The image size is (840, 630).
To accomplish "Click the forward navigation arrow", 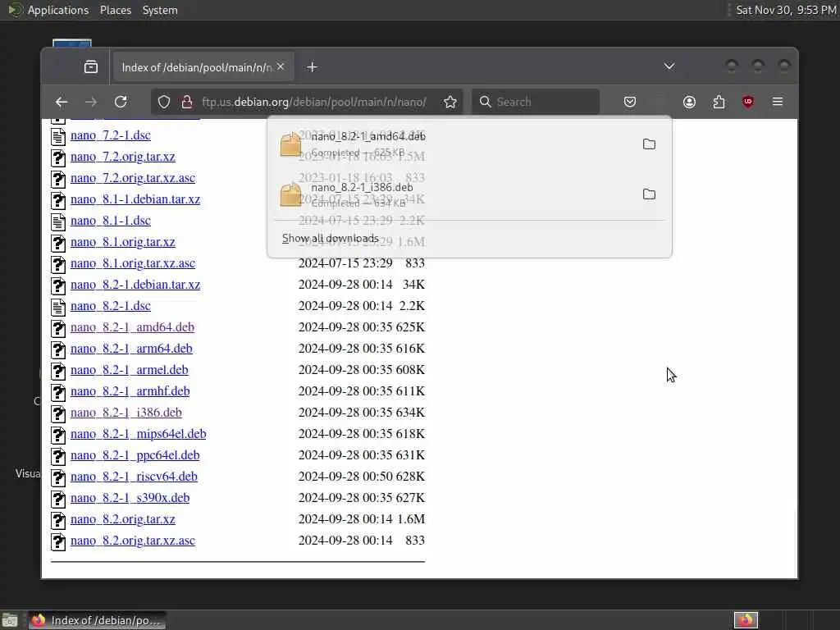I will pos(91,102).
